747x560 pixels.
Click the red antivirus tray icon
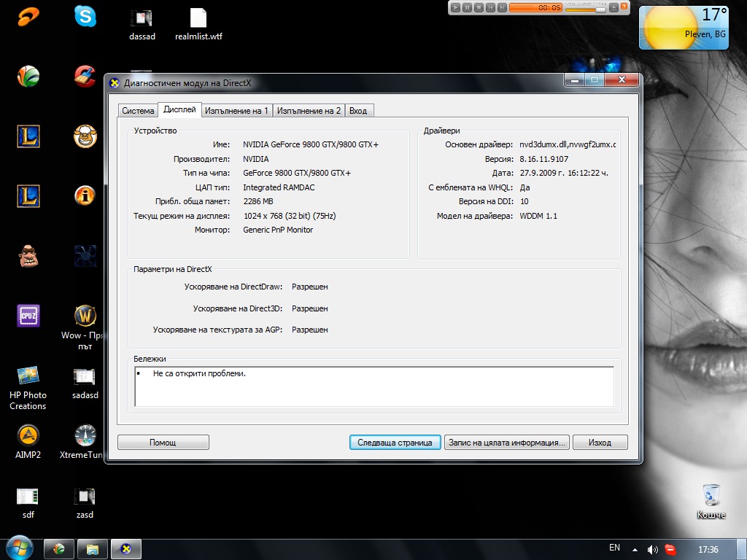[670, 550]
